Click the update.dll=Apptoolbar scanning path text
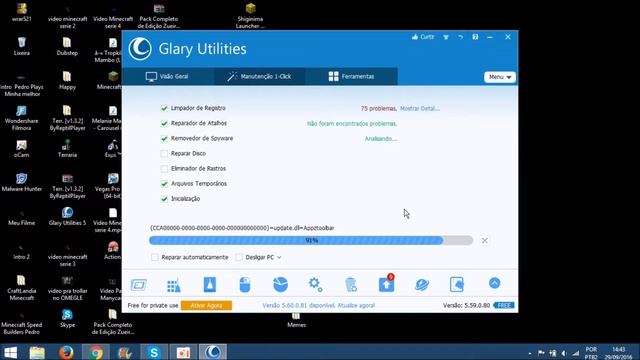The height and width of the screenshot is (360, 640). click(242, 228)
